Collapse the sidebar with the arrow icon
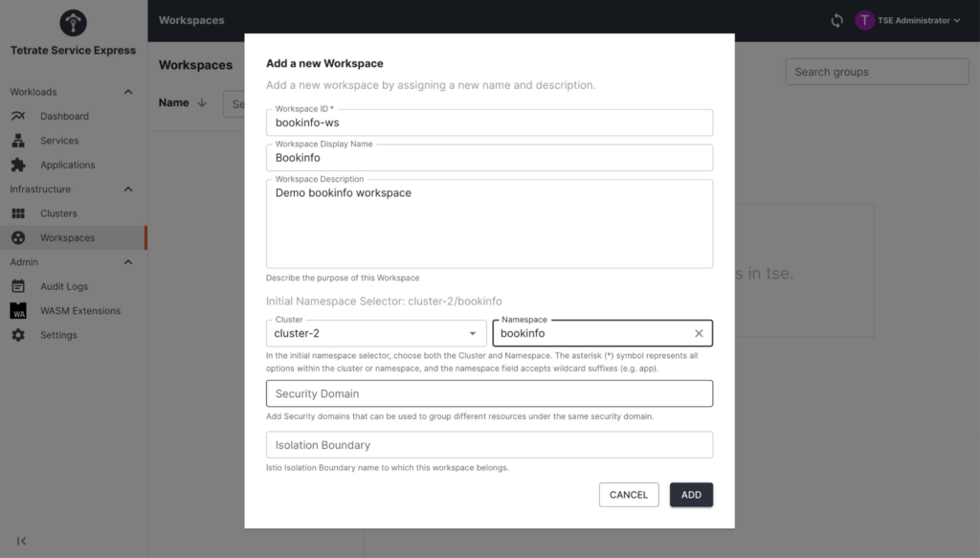 pyautogui.click(x=22, y=541)
